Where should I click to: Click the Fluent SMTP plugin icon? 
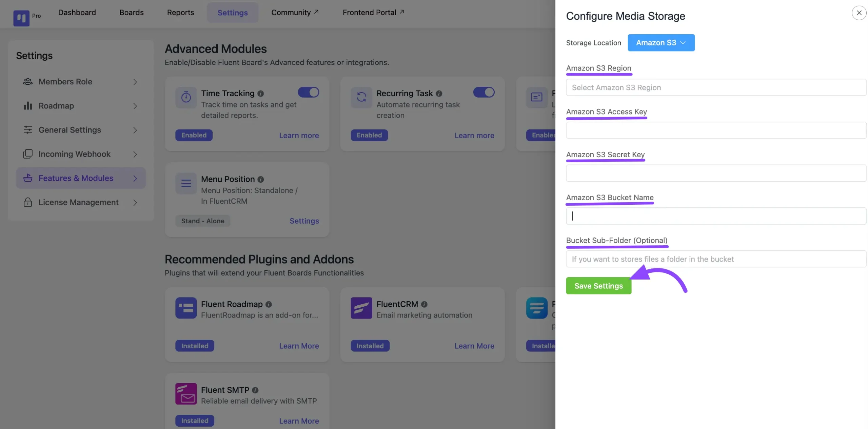186,393
